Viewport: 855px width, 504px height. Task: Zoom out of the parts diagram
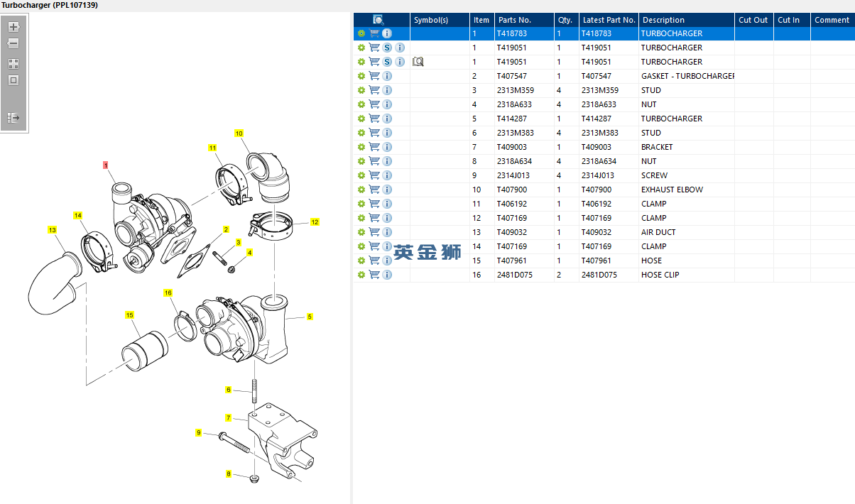(13, 44)
